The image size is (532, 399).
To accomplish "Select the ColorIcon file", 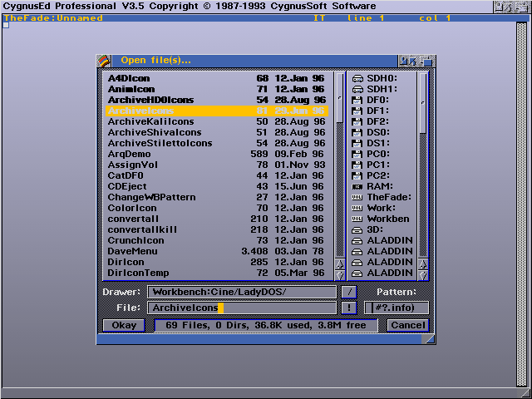I will click(217, 209).
